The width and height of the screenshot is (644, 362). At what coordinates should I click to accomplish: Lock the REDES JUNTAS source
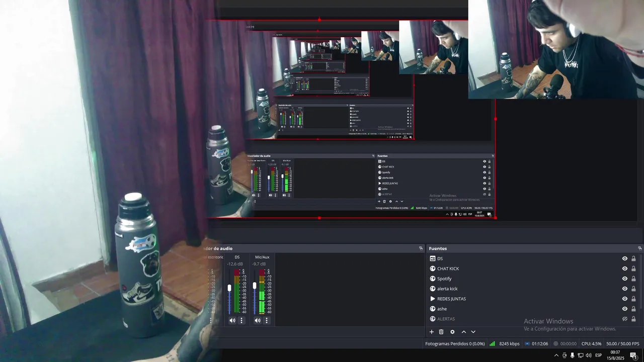[x=633, y=299]
